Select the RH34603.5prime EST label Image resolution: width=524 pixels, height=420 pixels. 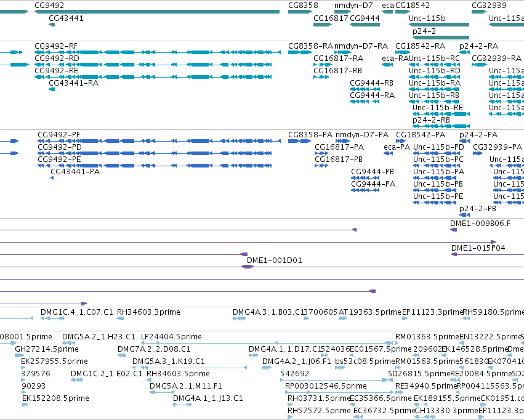178,374
